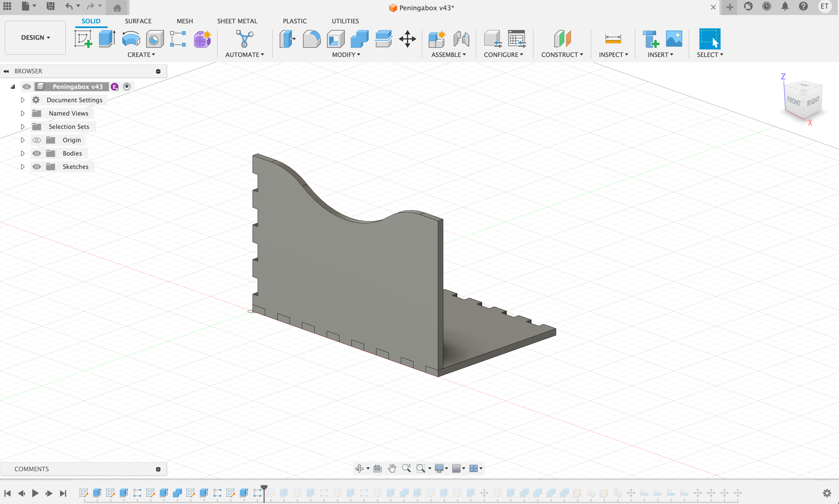Activate the Select window tool
839x504 pixels.
click(x=709, y=39)
